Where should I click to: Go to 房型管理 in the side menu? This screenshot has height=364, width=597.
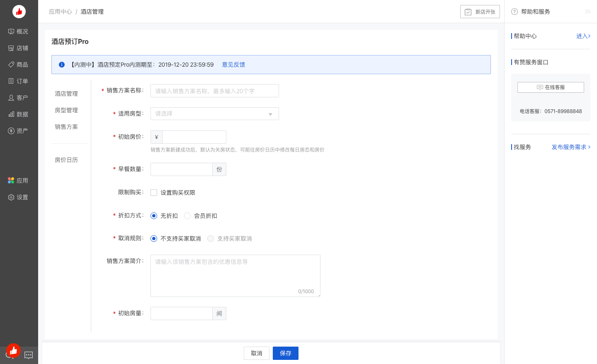click(x=66, y=110)
